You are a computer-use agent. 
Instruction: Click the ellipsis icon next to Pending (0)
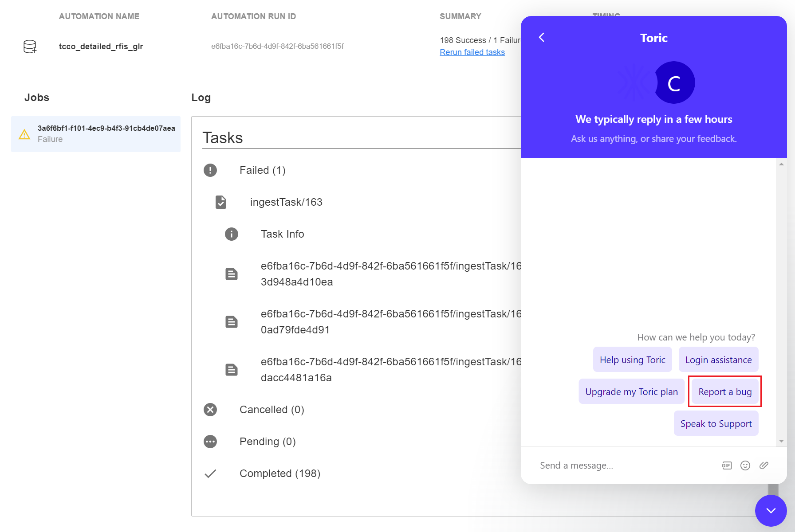pos(210,442)
